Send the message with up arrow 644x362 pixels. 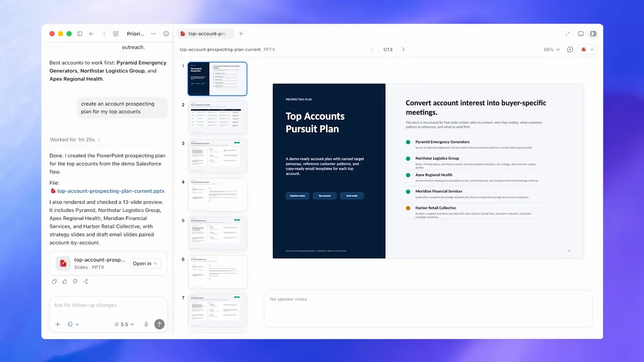(159, 324)
